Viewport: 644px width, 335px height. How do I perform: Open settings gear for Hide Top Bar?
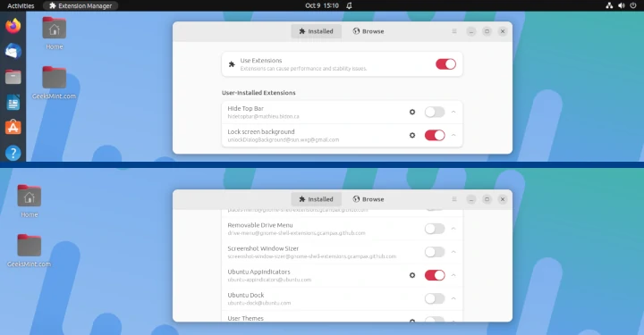click(x=412, y=112)
